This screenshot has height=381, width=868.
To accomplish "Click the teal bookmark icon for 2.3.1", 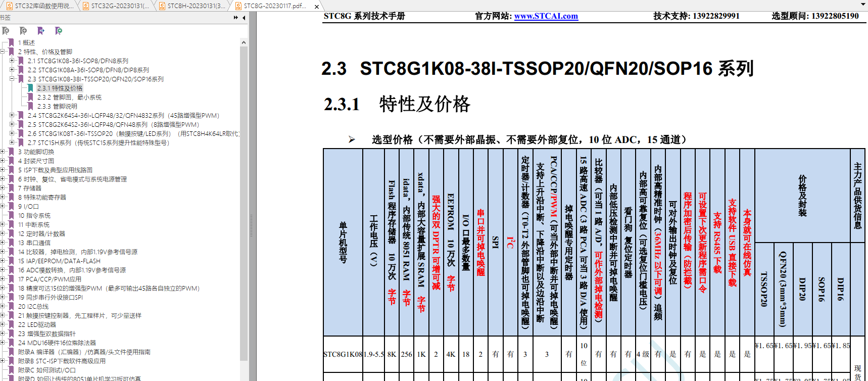I will [x=31, y=88].
